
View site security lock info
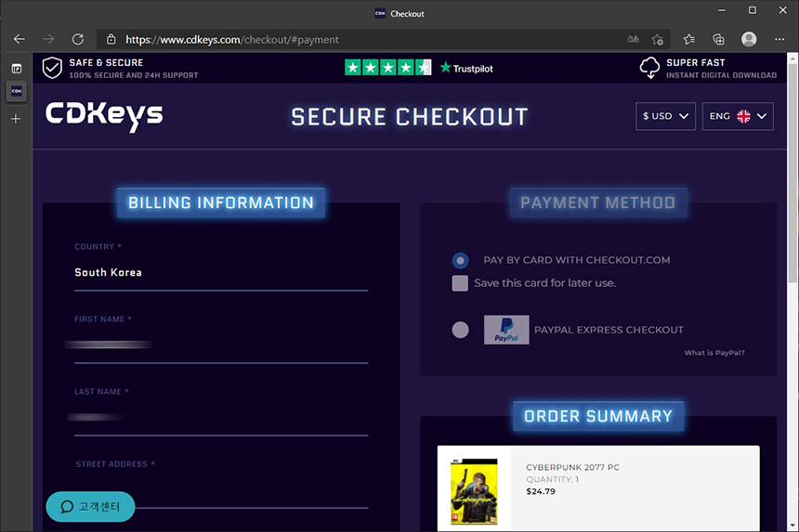(x=111, y=39)
